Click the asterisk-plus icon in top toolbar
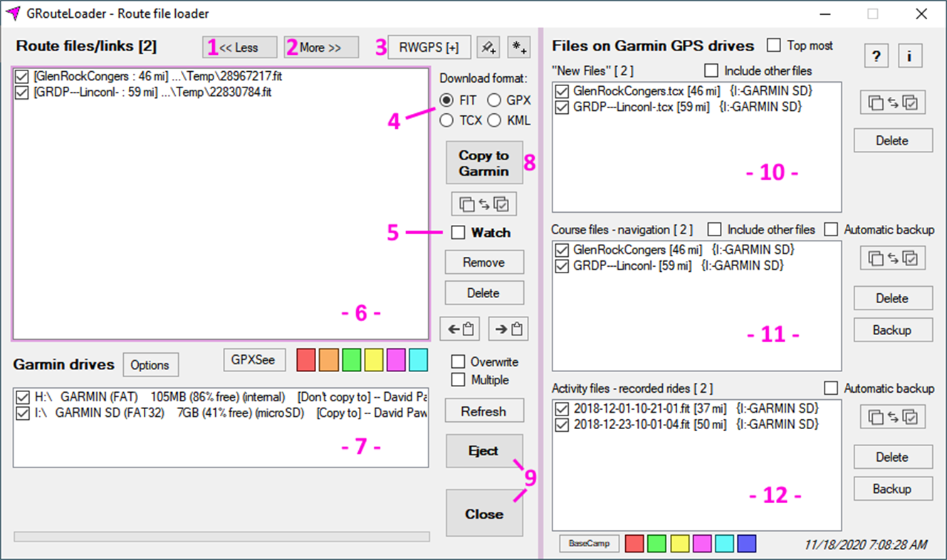 (519, 47)
